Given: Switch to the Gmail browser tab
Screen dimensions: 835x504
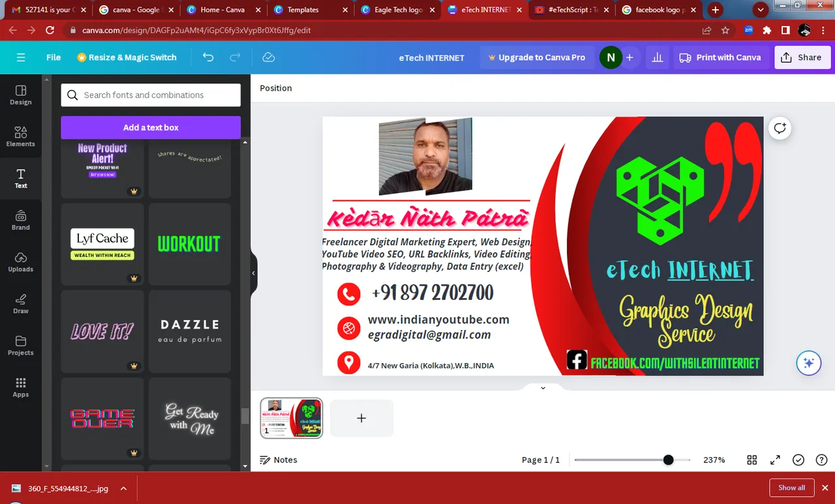Looking at the screenshot, I should pyautogui.click(x=48, y=10).
